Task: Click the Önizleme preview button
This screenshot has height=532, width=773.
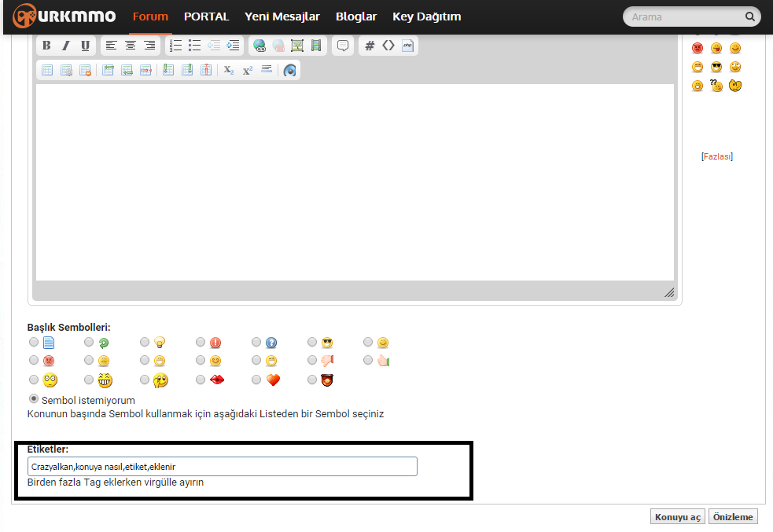Action: click(x=733, y=517)
